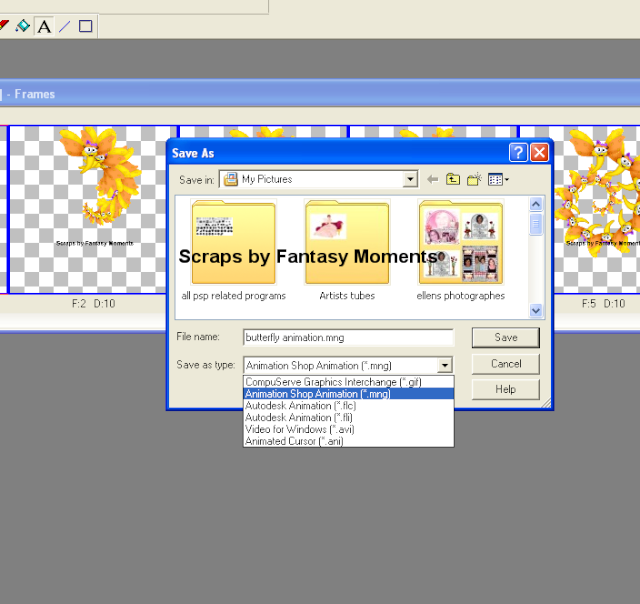Choose CompuServe Graphics Interchange (*.gif) type
This screenshot has height=604, width=640.
click(x=348, y=382)
